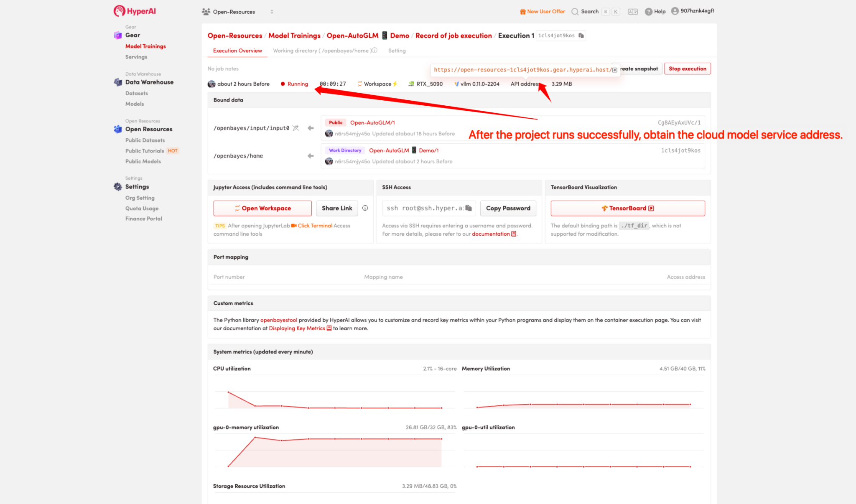Open the Help menu icon
This screenshot has height=504, width=856.
(x=648, y=12)
